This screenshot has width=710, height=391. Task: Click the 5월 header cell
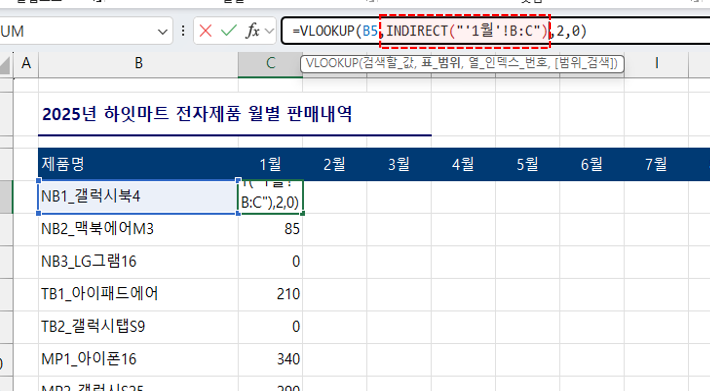(528, 164)
